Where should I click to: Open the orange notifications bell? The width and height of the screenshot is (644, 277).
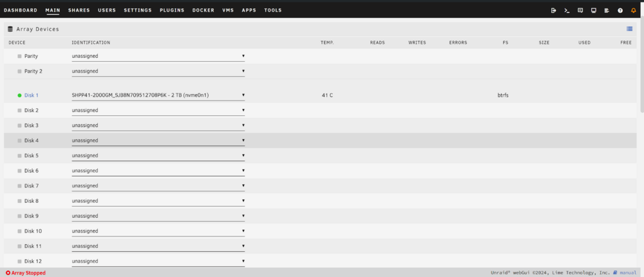[x=633, y=11]
